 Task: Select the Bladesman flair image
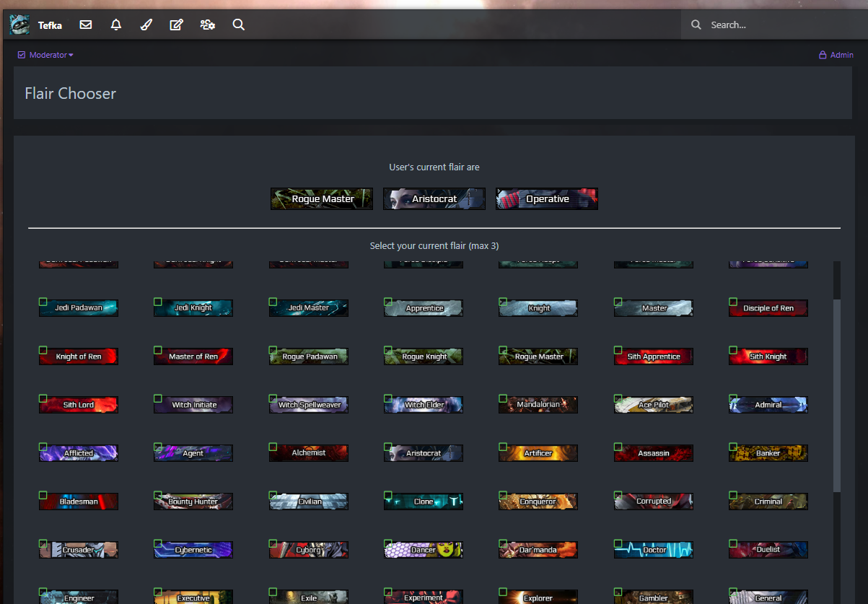click(79, 502)
